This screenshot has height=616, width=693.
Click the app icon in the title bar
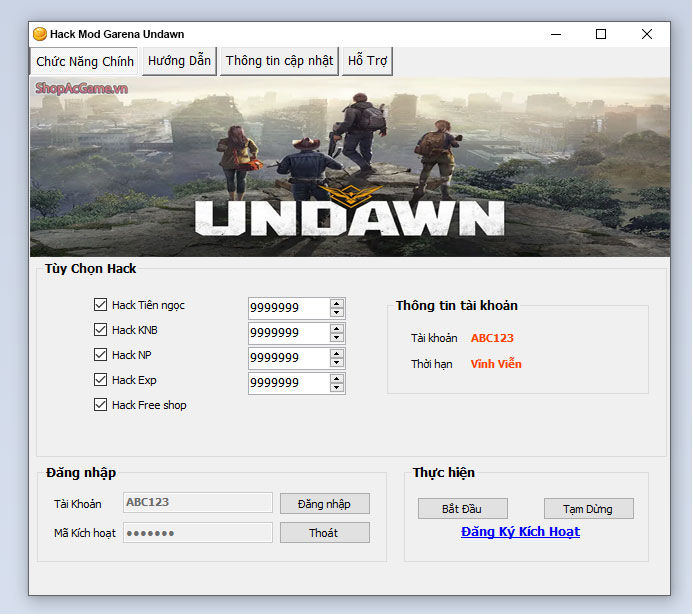tap(40, 34)
